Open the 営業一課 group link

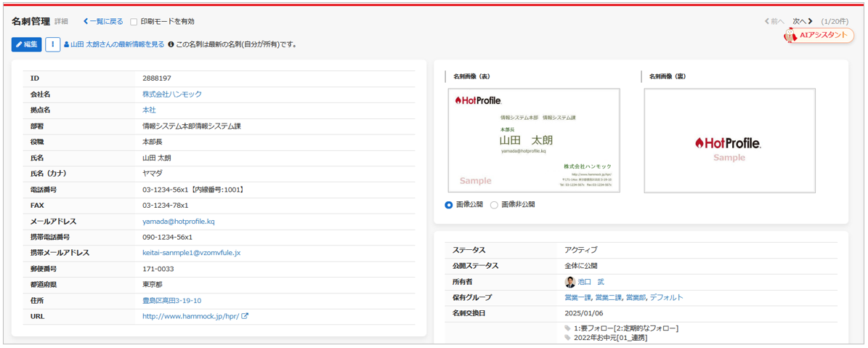(x=578, y=297)
